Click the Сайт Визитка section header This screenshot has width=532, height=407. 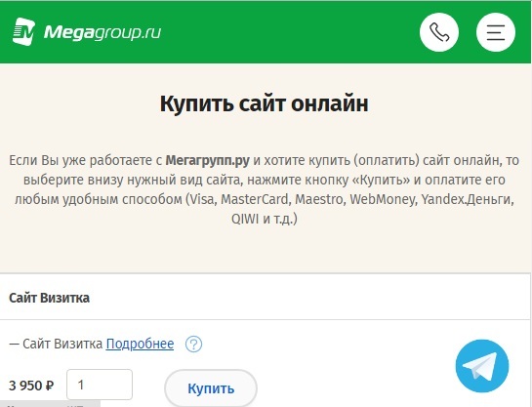coord(49,298)
